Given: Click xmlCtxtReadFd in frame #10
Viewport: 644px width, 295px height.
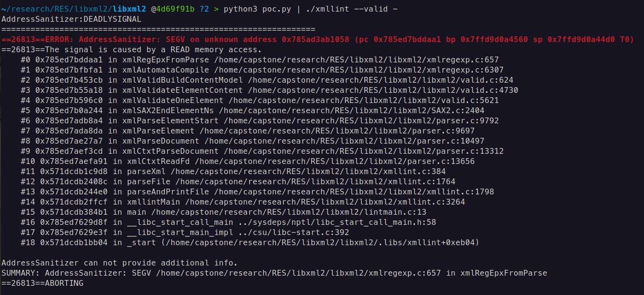Looking at the screenshot, I should [x=158, y=162].
